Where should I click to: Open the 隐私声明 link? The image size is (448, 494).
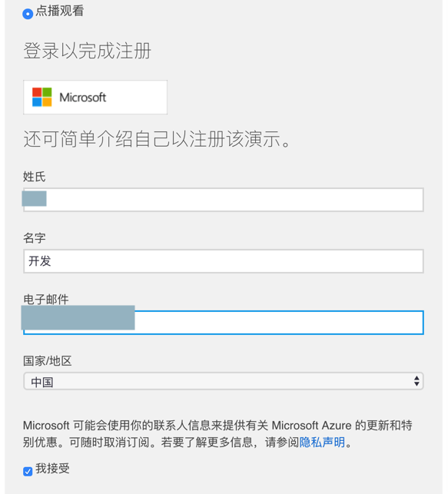322,443
